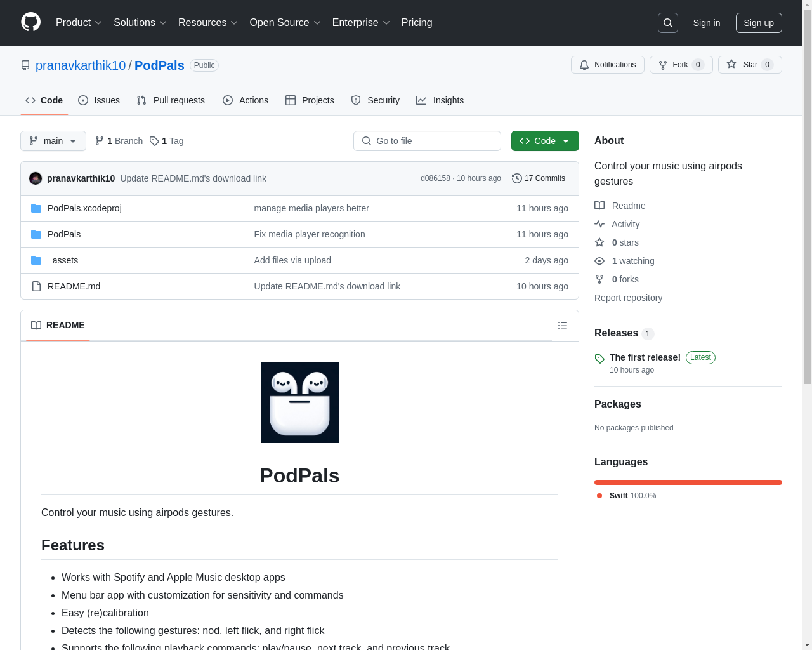
Task: Select the README tab header
Action: coord(58,325)
